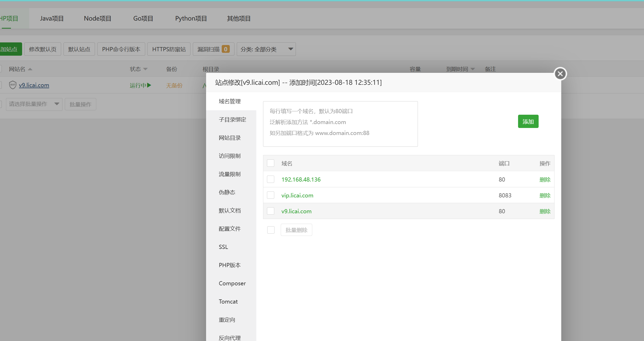644x341 pixels.
Task: Click the green 添加 button
Action: [528, 121]
